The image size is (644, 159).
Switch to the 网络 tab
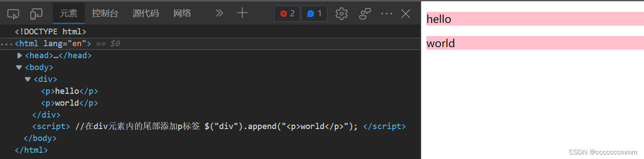pyautogui.click(x=182, y=13)
